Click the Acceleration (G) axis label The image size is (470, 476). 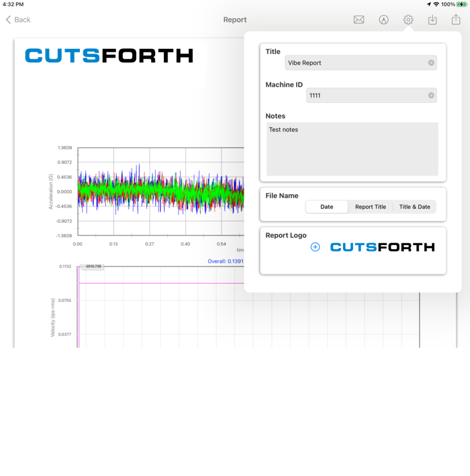51,192
